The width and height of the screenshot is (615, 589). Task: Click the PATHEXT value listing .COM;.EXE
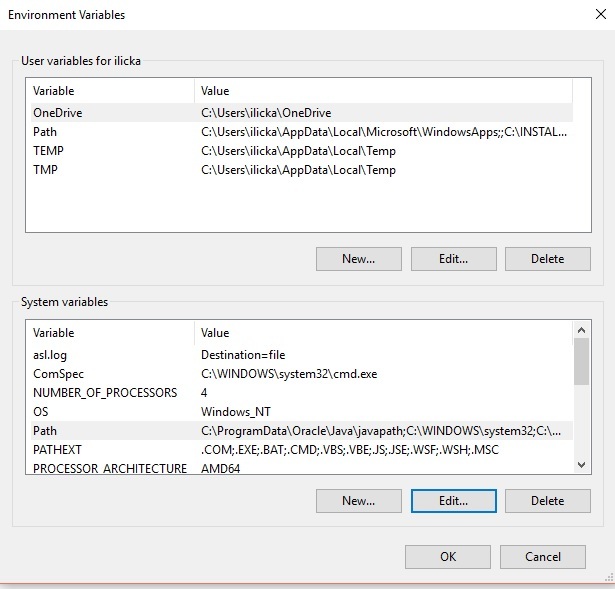[x=349, y=450]
